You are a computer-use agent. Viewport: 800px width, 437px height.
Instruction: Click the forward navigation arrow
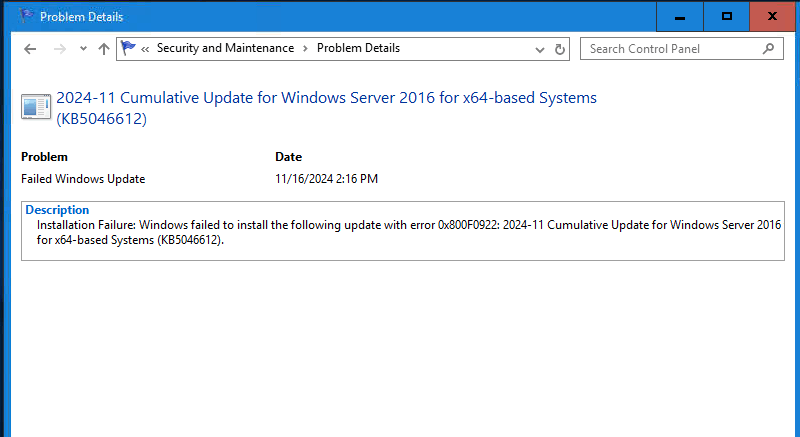[60, 49]
